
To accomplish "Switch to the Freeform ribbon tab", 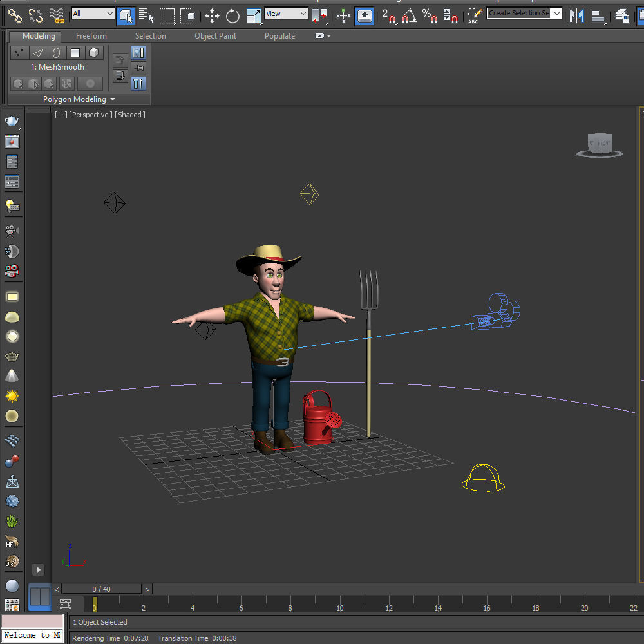I will (91, 36).
